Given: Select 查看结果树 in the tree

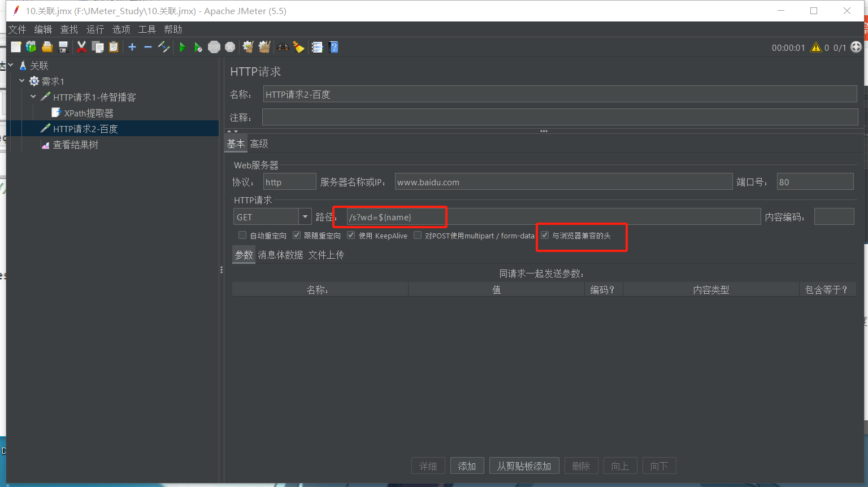Looking at the screenshot, I should [x=75, y=145].
